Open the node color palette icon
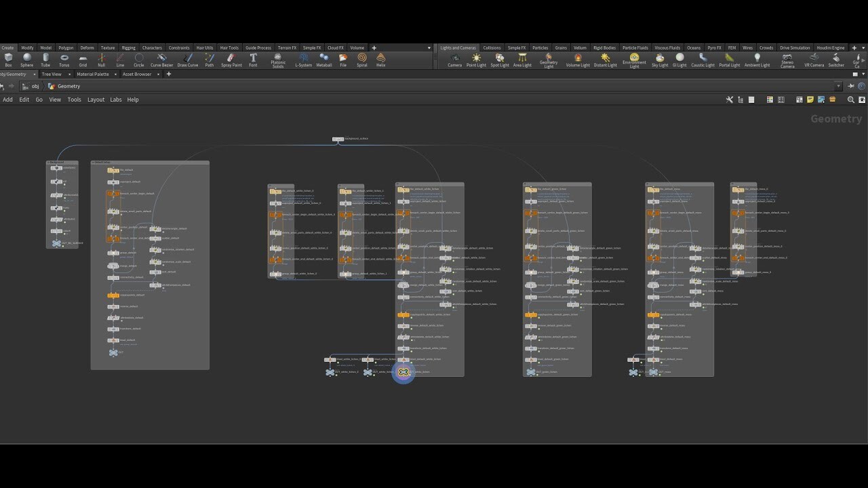Screen dimensions: 868x488 click(770, 100)
